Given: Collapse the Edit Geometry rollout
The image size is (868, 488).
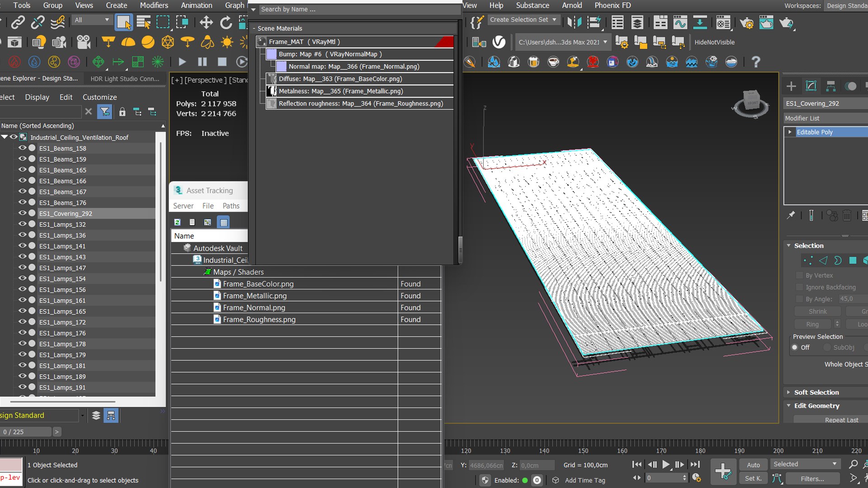Looking at the screenshot, I should click(816, 406).
